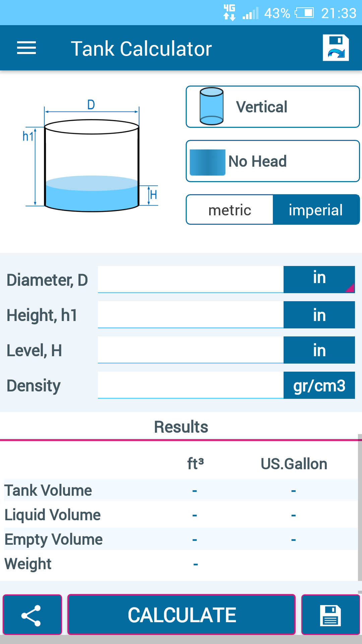Open the No Head type selector

point(273,161)
